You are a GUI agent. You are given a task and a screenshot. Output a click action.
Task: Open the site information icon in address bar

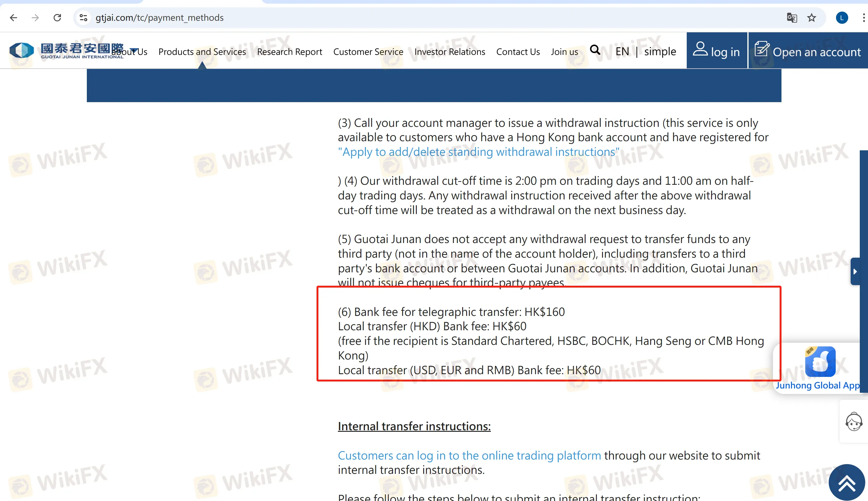(83, 18)
